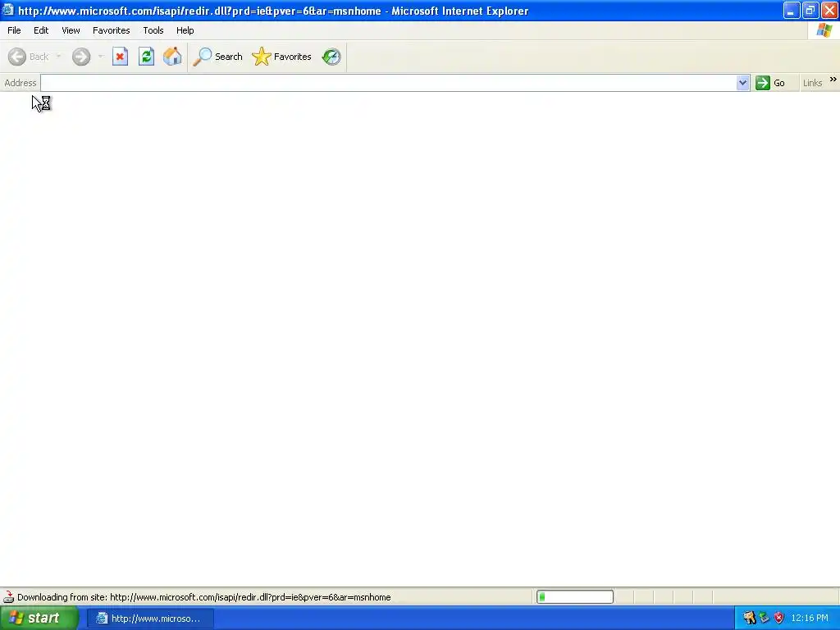The height and width of the screenshot is (630, 840).
Task: Click the "Downloading from site" status text
Action: point(204,597)
